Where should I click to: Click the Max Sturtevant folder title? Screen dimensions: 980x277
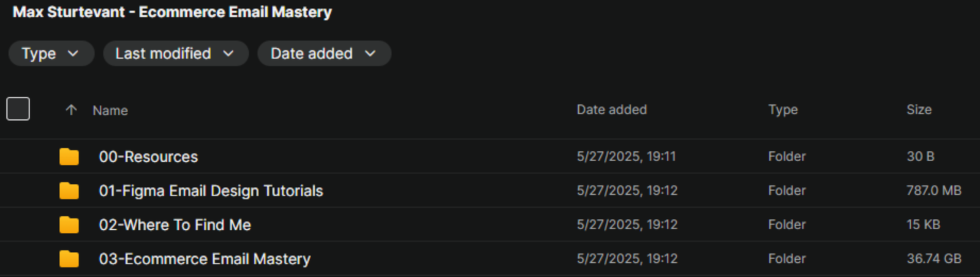[x=172, y=12]
